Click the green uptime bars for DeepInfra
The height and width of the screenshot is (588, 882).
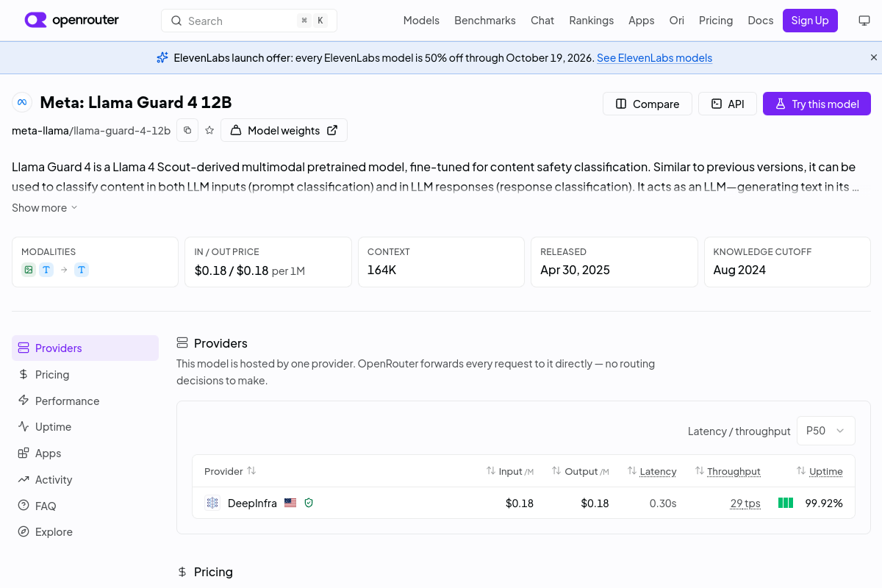[786, 503]
